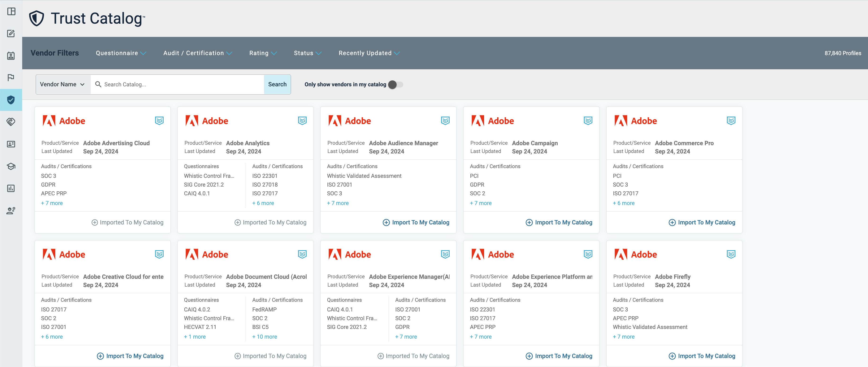
Task: Click the flag icon in sidebar
Action: click(11, 78)
